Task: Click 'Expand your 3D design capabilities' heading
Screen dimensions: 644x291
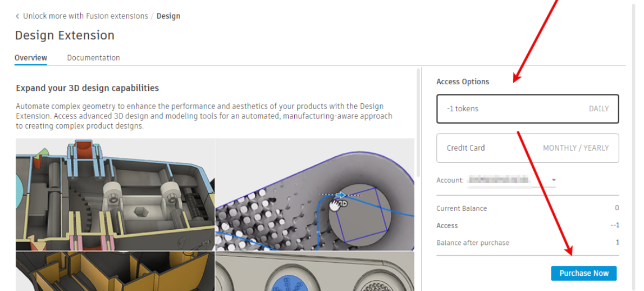Action: [x=88, y=88]
